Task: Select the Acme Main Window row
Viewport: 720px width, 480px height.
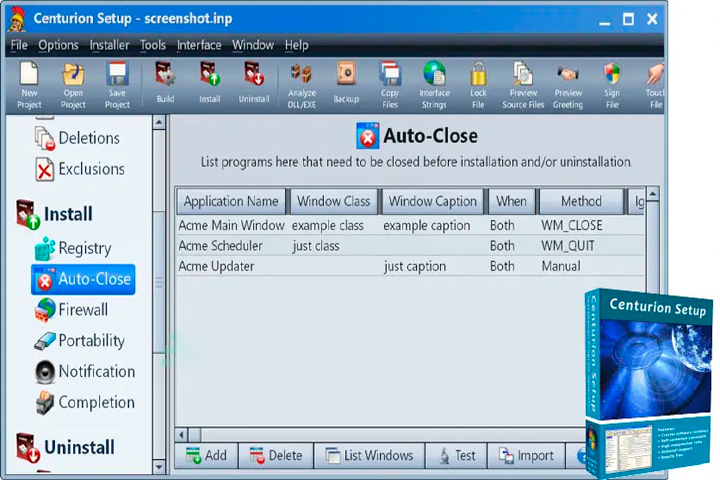Action: tap(411, 226)
